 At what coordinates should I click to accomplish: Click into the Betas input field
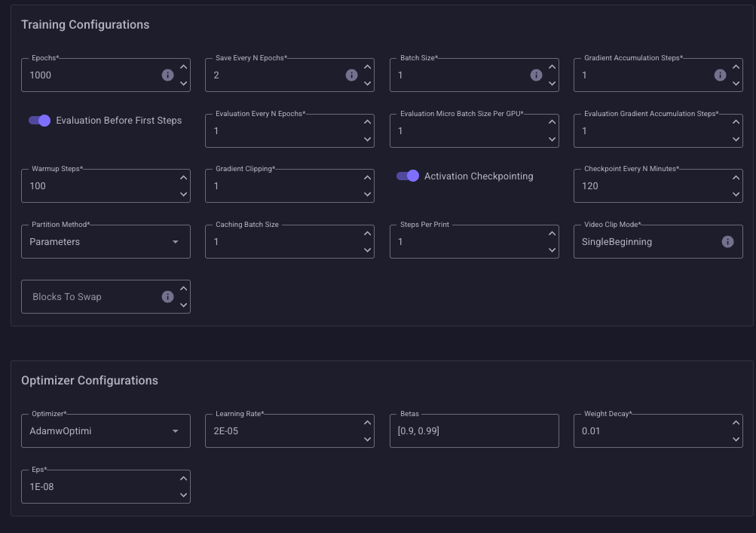pyautogui.click(x=473, y=431)
